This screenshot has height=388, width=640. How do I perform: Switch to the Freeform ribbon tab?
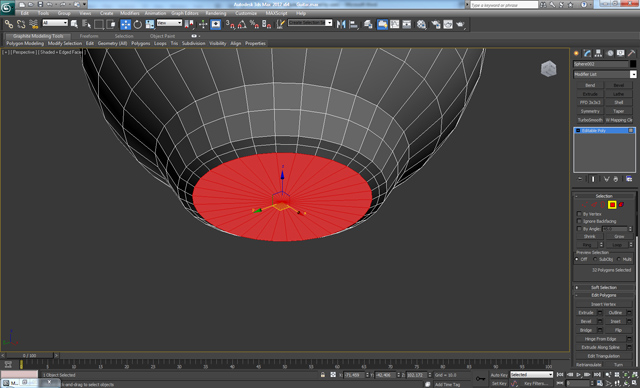tap(89, 36)
